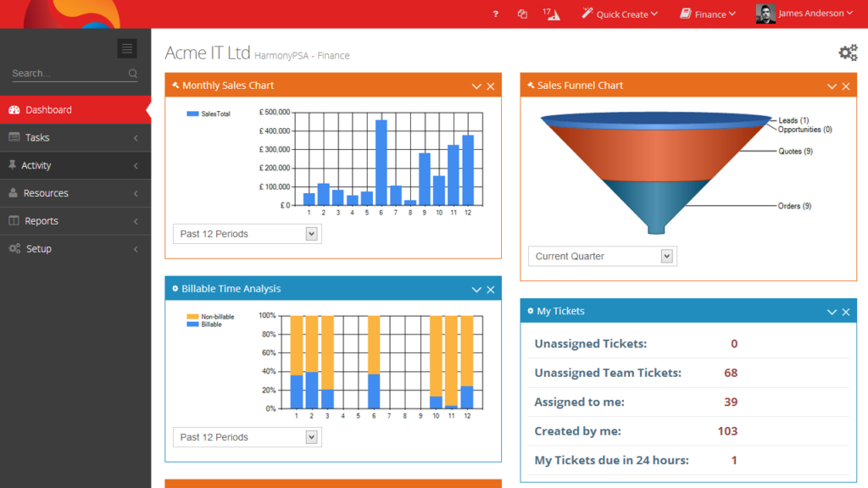Screen dimensions: 868x488
Task: Select the Dashboard icon in the sidebar
Action: point(14,109)
